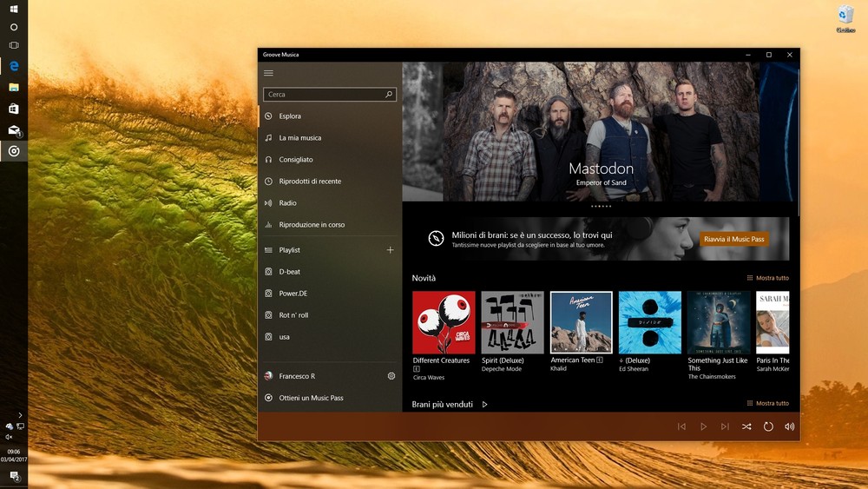Open the Power.DE playlist
This screenshot has height=489, width=868.
tap(329, 293)
